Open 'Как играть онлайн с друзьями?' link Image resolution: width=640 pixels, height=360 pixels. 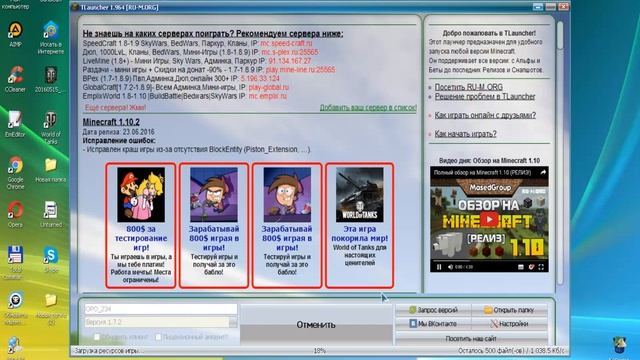coord(485,115)
